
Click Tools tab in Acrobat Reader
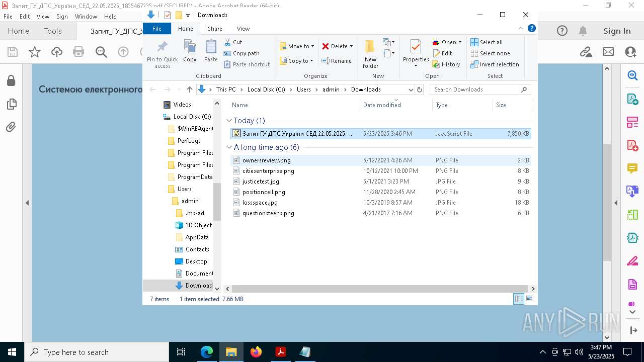pyautogui.click(x=53, y=31)
